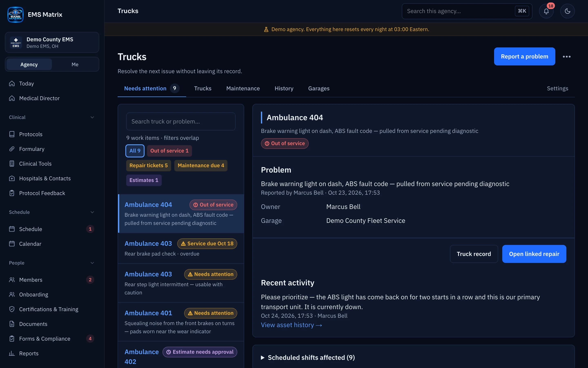Image resolution: width=588 pixels, height=368 pixels.
Task: Click Report a problem button
Action: click(x=524, y=56)
